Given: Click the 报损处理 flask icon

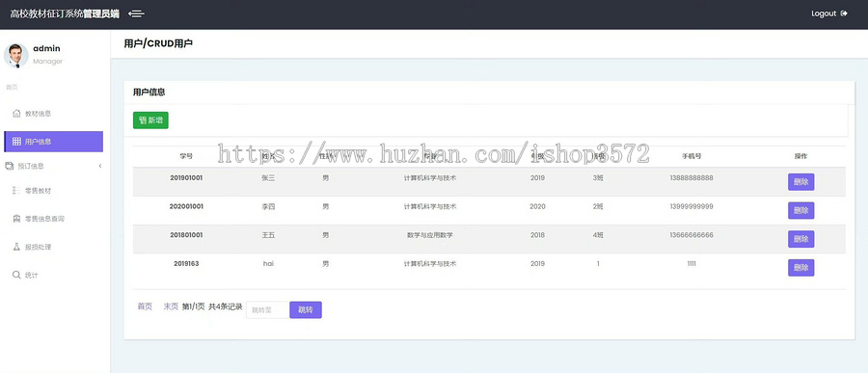Looking at the screenshot, I should (x=16, y=247).
